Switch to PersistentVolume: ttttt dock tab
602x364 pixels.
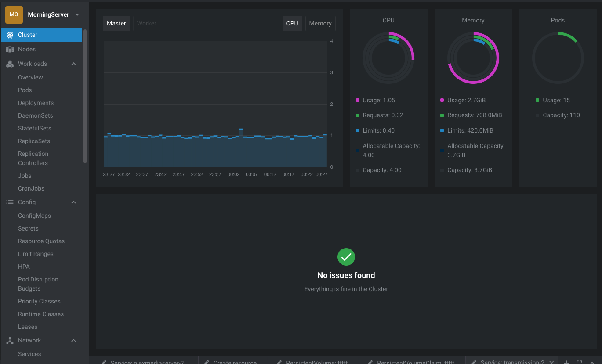(x=316, y=360)
